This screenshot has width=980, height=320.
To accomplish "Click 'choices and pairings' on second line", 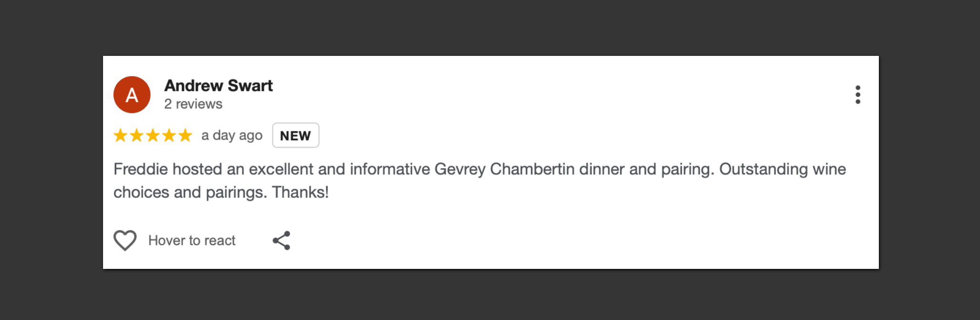I will click(189, 192).
